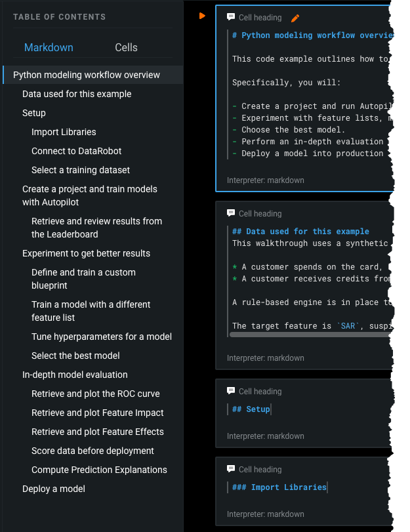Click comment icon on Import Libraries cell
This screenshot has height=532, width=410.
point(231,469)
